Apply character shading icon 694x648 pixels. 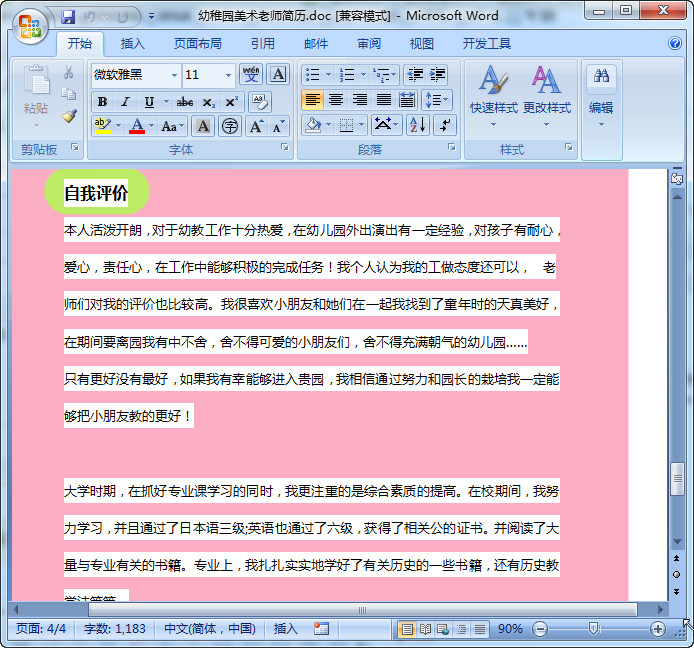tap(203, 127)
